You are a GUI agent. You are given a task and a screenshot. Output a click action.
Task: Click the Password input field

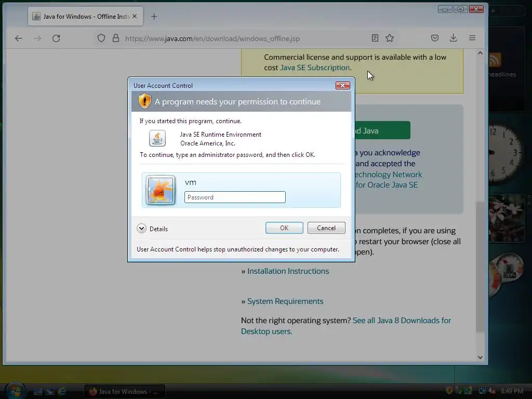235,197
